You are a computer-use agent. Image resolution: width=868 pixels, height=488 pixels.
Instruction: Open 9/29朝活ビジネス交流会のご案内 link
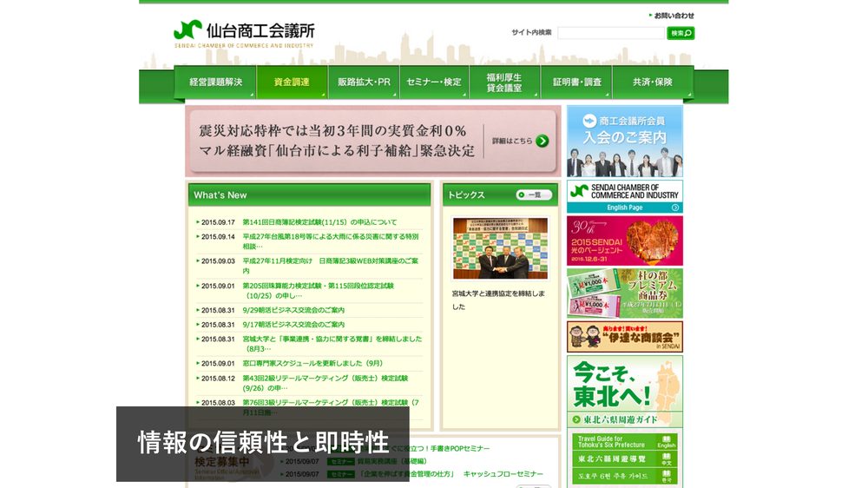293,310
